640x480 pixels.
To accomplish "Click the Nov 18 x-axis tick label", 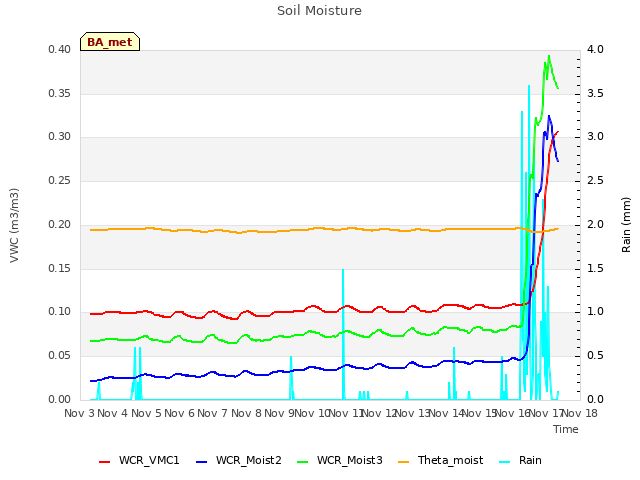I will 580,413.
